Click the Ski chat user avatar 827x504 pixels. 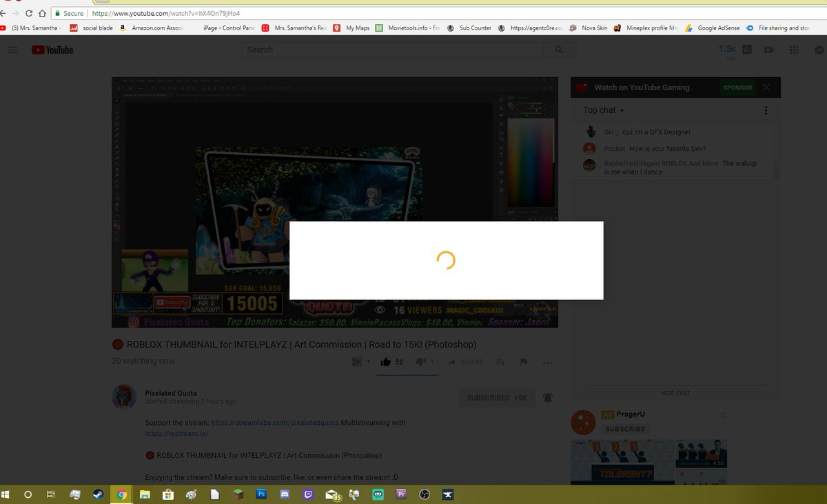(x=589, y=132)
